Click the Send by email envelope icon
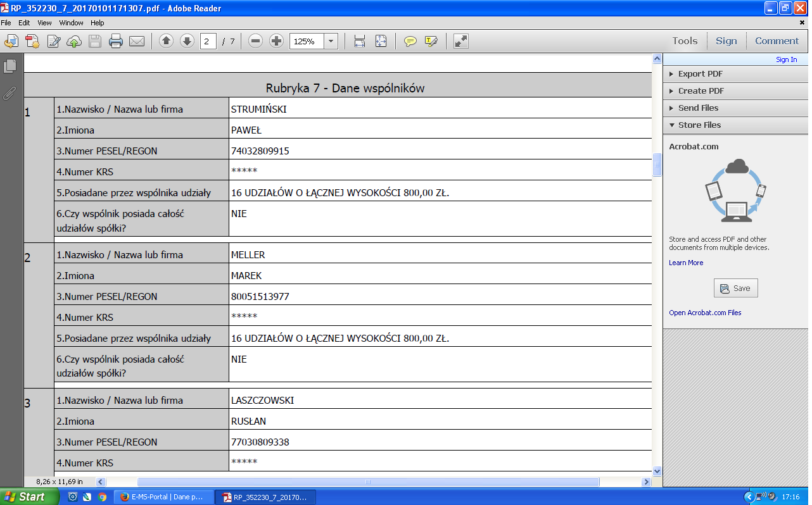This screenshot has width=812, height=505. point(137,42)
